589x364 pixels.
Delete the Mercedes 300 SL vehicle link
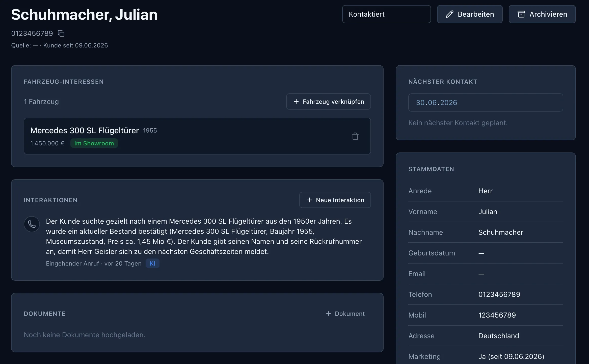click(355, 136)
